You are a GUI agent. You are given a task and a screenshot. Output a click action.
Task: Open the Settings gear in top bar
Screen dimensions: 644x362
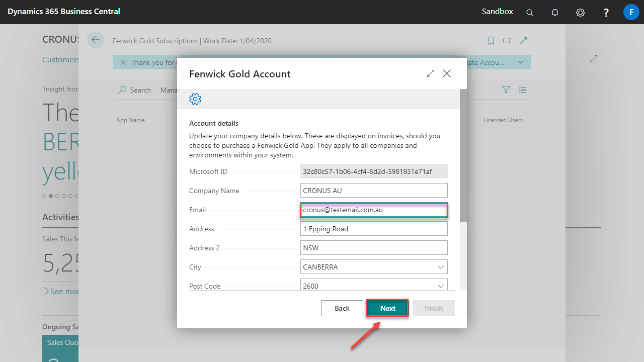[580, 13]
